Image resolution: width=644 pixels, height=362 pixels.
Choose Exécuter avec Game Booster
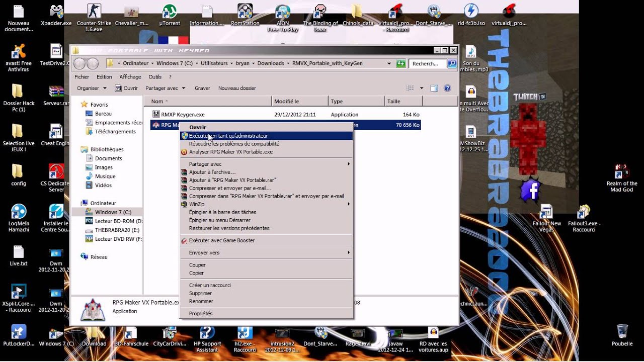pos(267,240)
